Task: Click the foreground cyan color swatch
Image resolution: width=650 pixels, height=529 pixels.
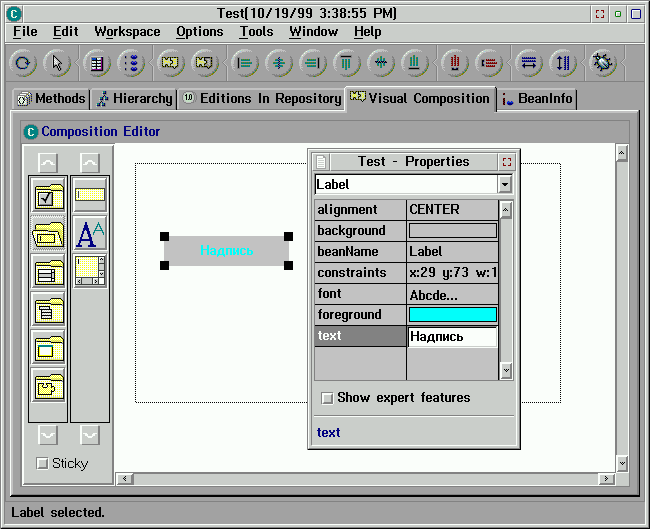Action: coord(452,315)
